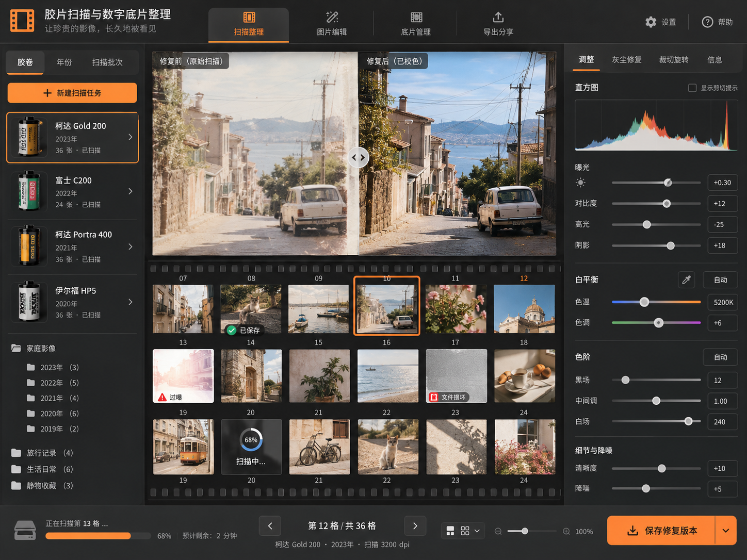Image resolution: width=747 pixels, height=560 pixels.
Task: Click the zoom level slider handle
Action: pos(525,531)
